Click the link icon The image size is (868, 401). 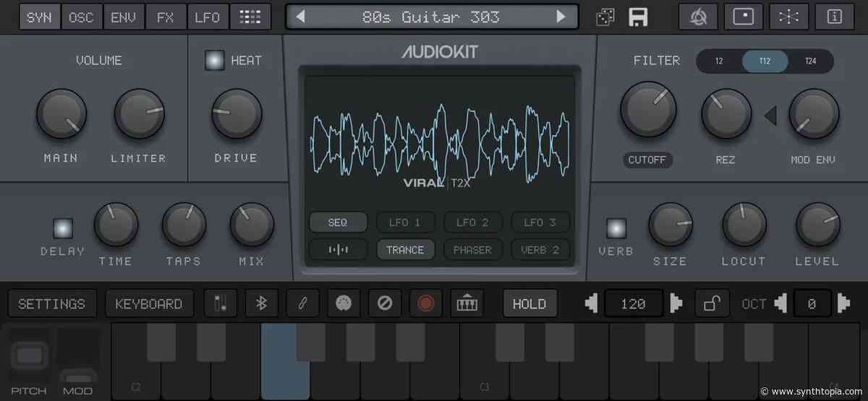tap(302, 304)
